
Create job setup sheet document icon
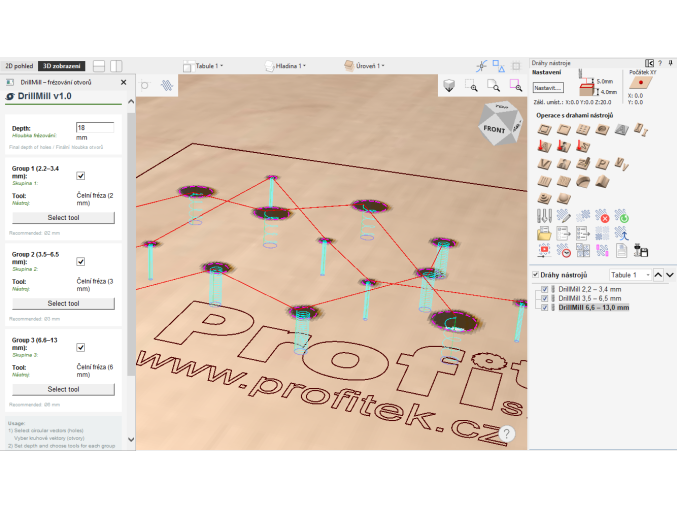(621, 250)
